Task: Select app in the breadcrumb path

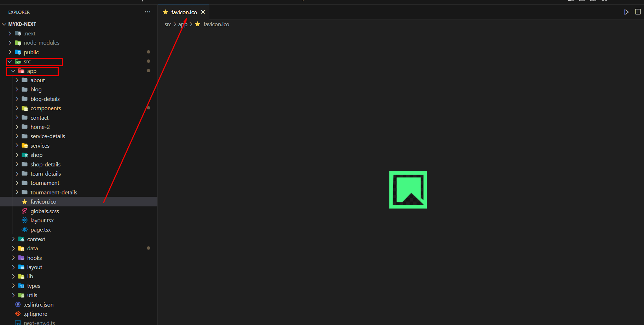Action: 182,24
